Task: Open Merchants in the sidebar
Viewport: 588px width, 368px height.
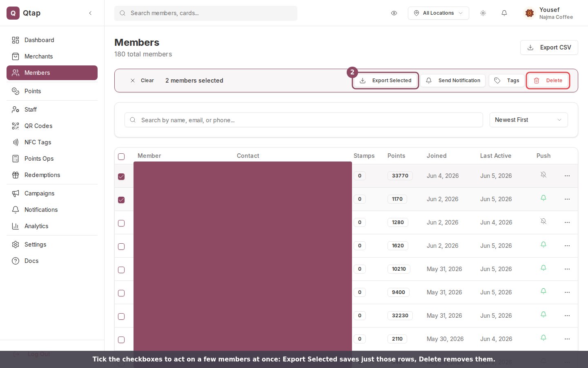Action: (52, 56)
